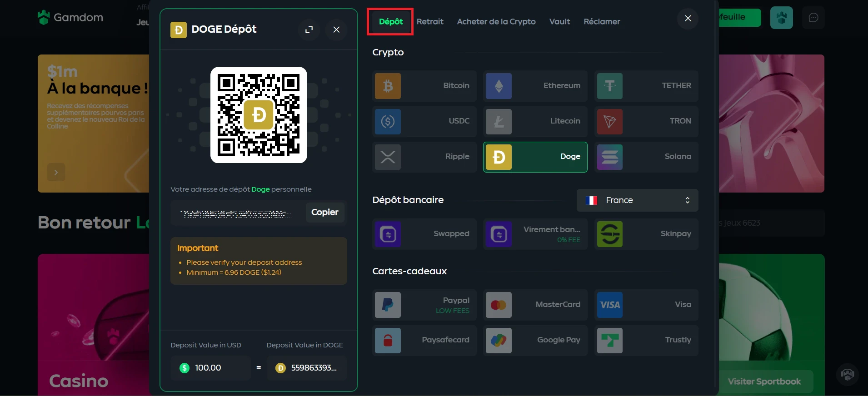The width and height of the screenshot is (868, 396).
Task: Copy the Doge deposit address
Action: pos(325,213)
